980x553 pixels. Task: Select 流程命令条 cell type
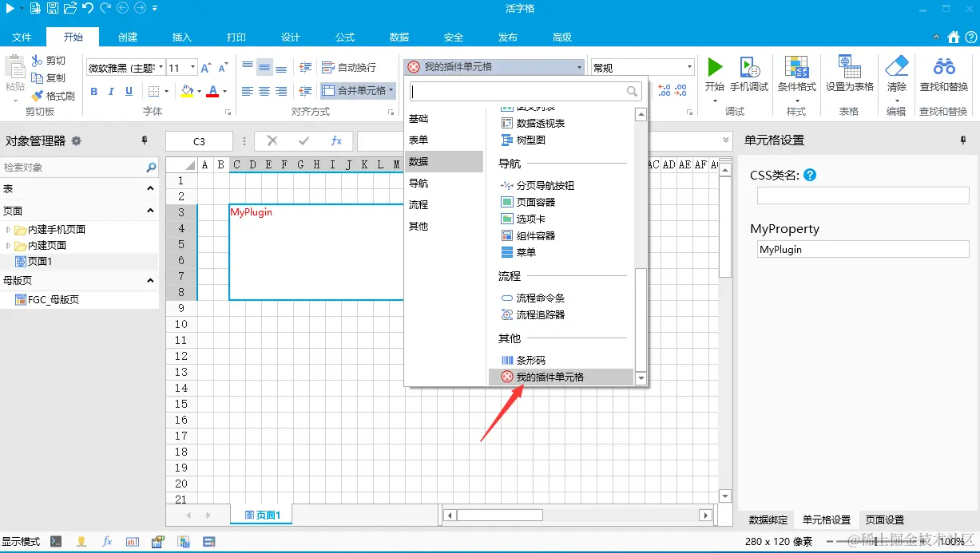tap(532, 298)
